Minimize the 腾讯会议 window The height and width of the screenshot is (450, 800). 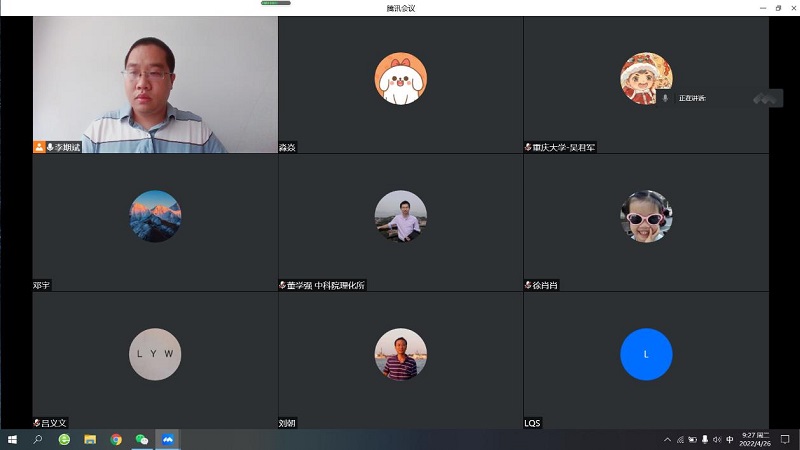coord(763,8)
